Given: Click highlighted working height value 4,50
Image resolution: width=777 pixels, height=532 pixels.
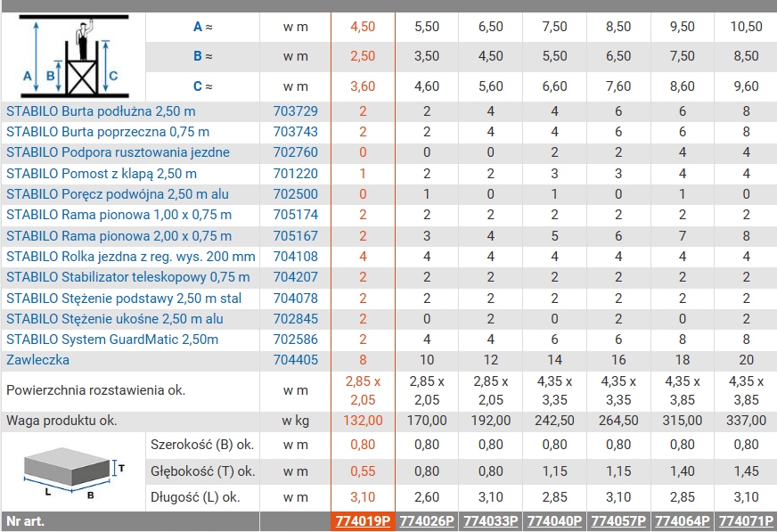Looking at the screenshot, I should coord(363,27).
